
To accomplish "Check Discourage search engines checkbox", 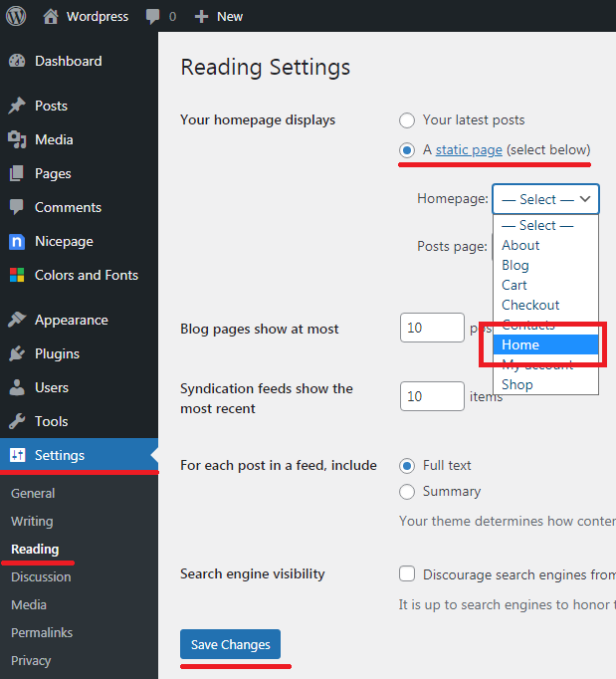I will tap(407, 573).
